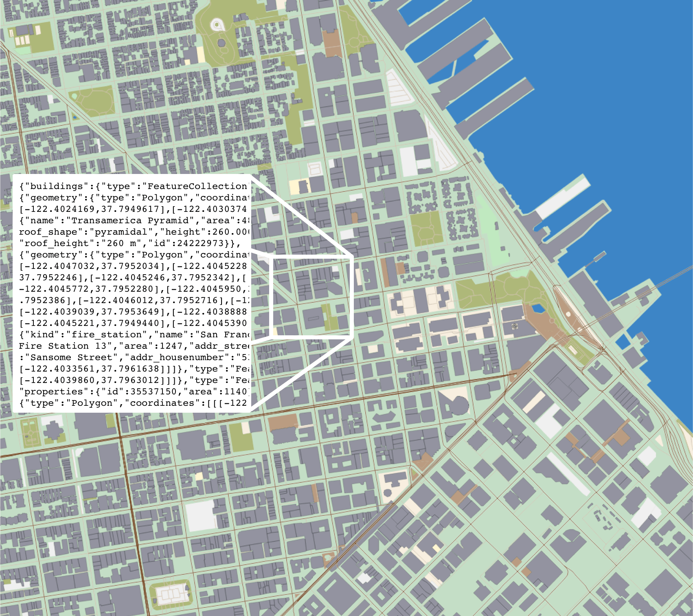Click the FeatureCollection header line in the popup
Screen dimensions: 693x616
[x=130, y=186]
